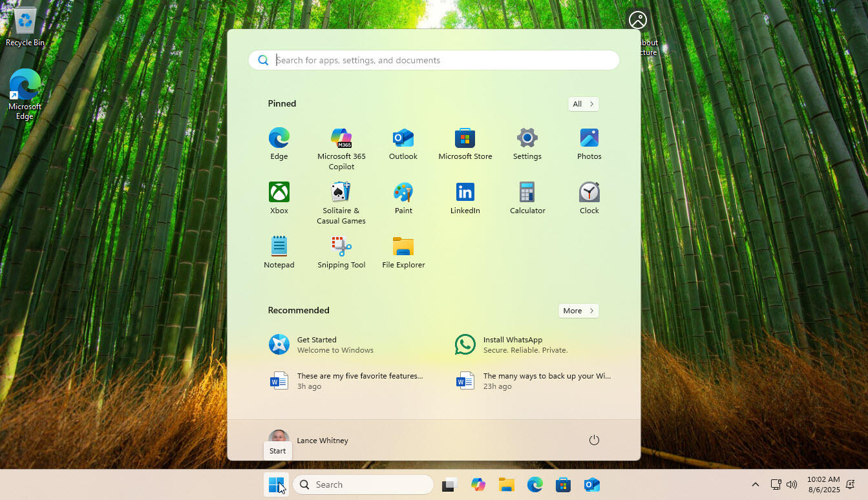Open the Microsoft Store
The width and height of the screenshot is (868, 500).
click(465, 143)
